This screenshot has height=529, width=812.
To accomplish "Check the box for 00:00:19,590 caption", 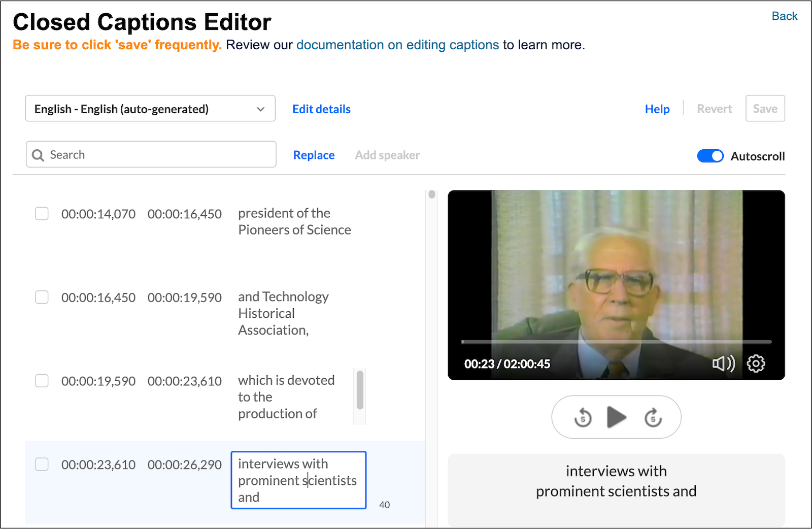I will coord(42,381).
